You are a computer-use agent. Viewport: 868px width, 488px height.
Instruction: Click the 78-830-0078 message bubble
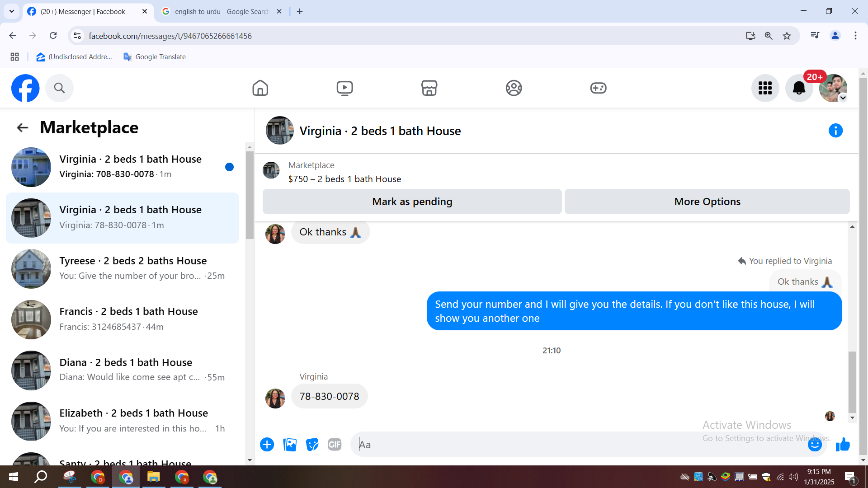click(329, 396)
